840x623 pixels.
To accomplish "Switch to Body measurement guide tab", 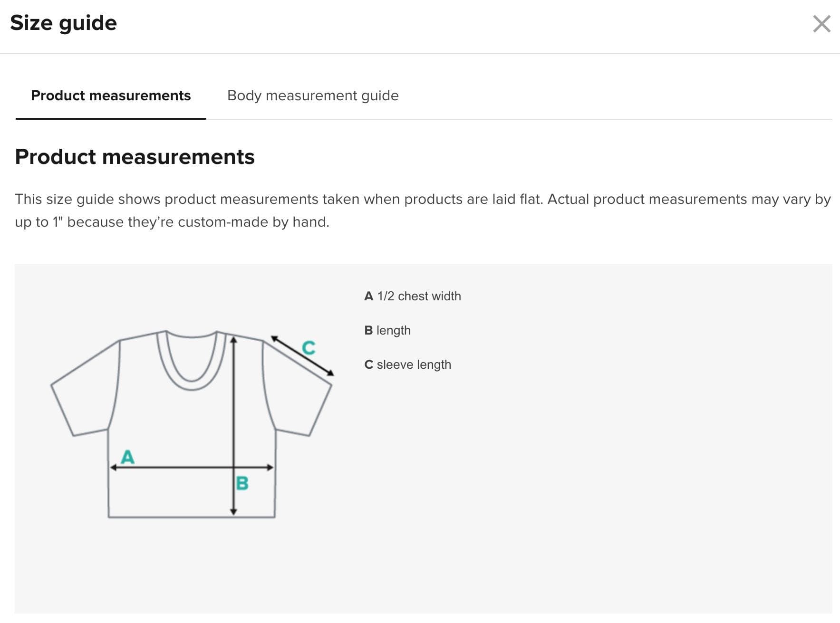I will 313,96.
